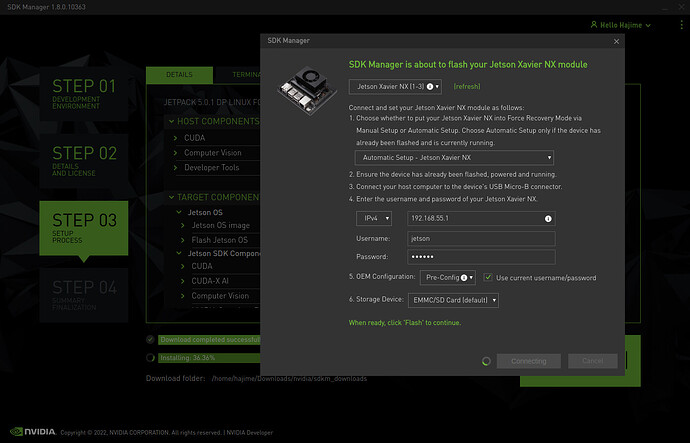690x443 pixels.
Task: Open the EMMC/SD Card storage device dropdown
Action: (453, 300)
